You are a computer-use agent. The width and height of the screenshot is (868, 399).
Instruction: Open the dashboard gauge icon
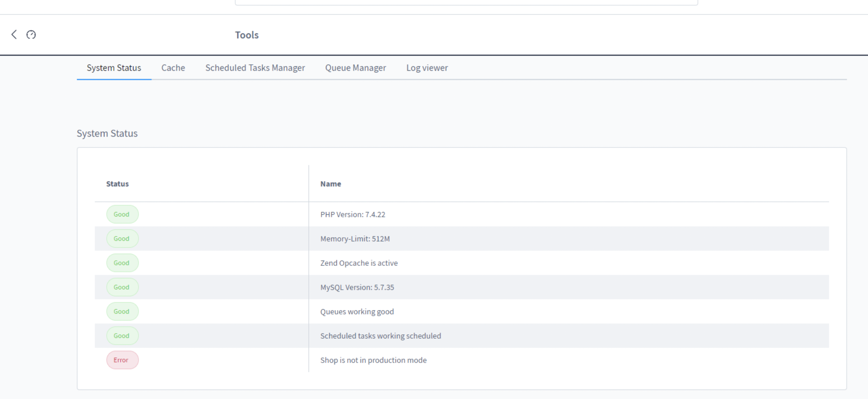coord(31,35)
